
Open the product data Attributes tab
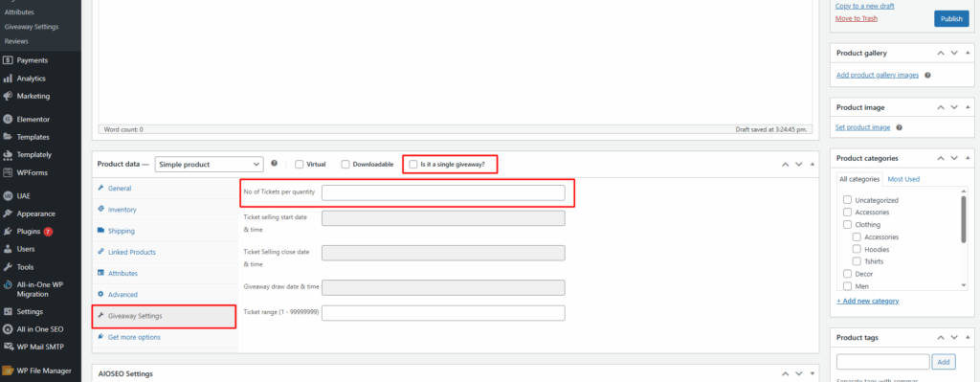pyautogui.click(x=122, y=273)
